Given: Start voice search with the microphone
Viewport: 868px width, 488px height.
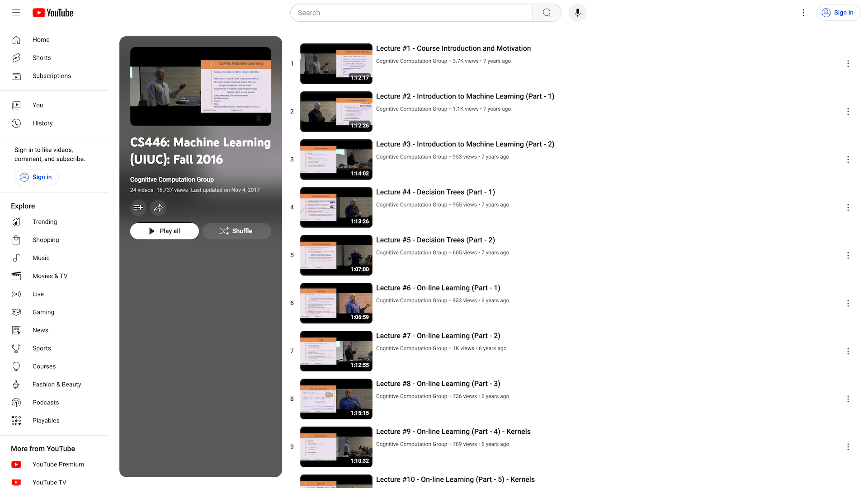Looking at the screenshot, I should 578,13.
